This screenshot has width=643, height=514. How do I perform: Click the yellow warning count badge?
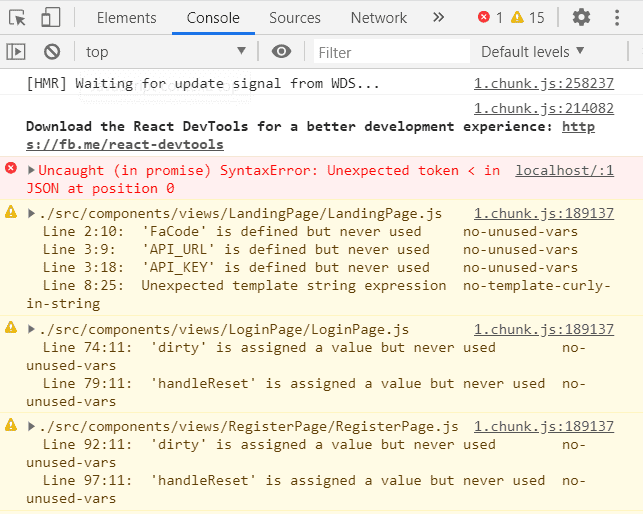(529, 17)
